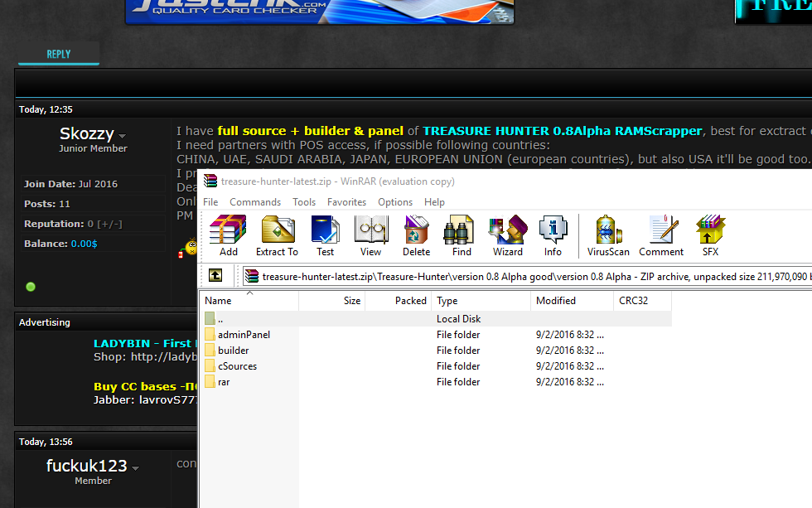Screen dimensions: 812x508
Task: Select the '..' parent directory row
Action: pos(436,318)
